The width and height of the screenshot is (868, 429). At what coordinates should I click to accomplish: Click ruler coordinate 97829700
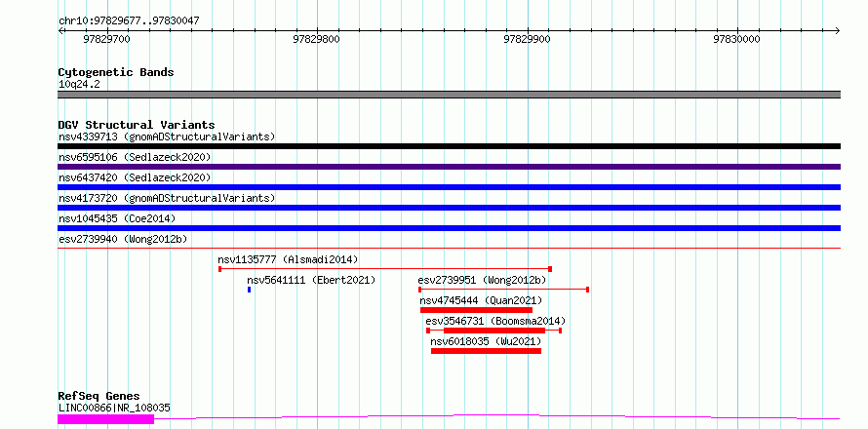(106, 39)
